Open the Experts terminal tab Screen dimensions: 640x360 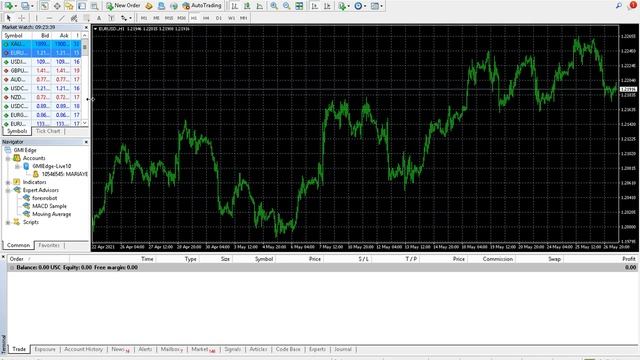coord(317,349)
